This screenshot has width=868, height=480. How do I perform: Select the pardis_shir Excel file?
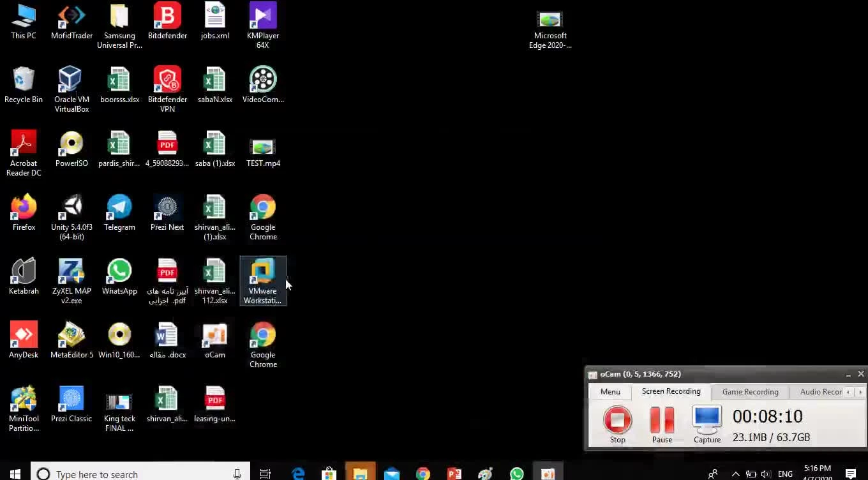(x=119, y=149)
